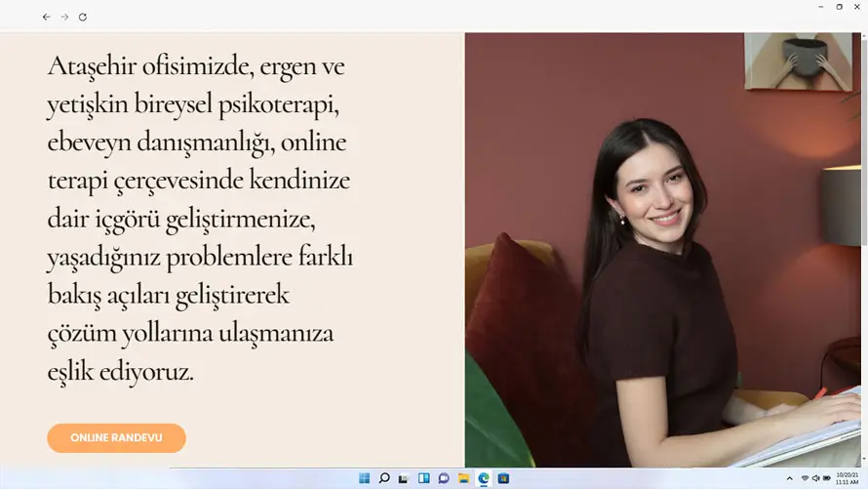868x489 pixels.
Task: Go back with the browser back arrow
Action: pos(47,18)
